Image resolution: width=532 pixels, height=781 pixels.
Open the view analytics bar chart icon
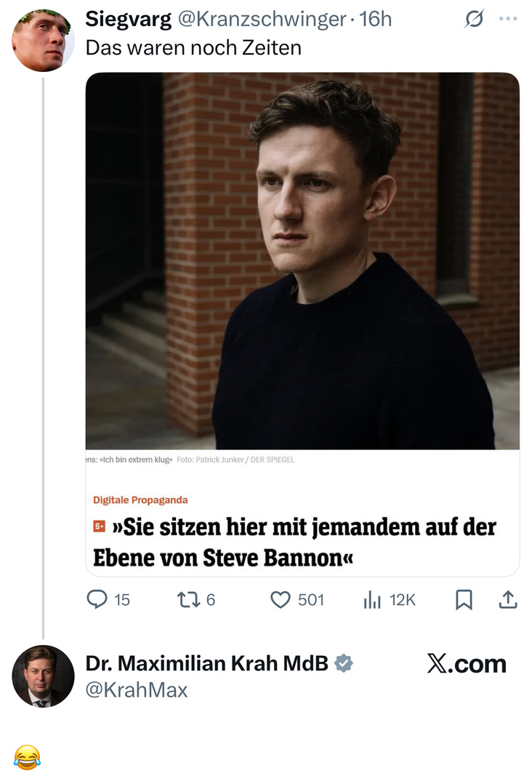tap(372, 599)
